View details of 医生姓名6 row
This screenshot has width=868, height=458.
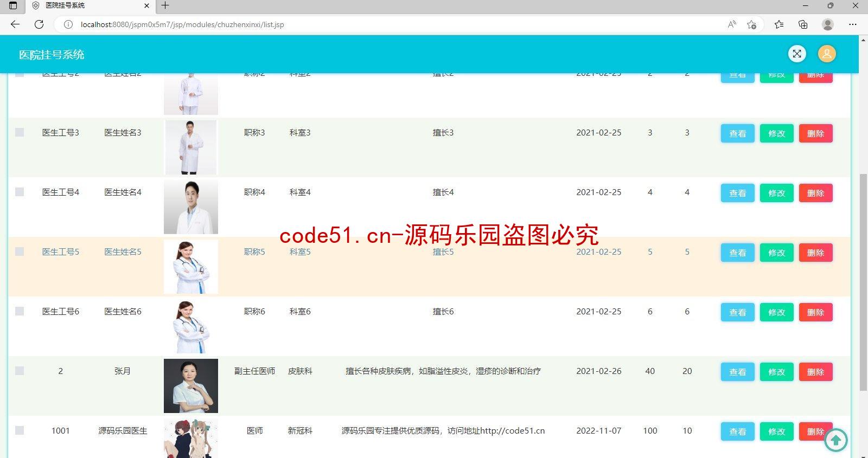tap(737, 312)
